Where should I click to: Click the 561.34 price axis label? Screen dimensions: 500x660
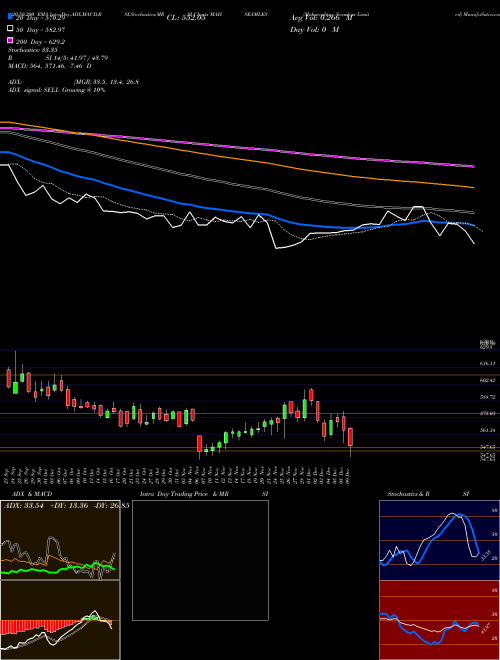point(489,430)
